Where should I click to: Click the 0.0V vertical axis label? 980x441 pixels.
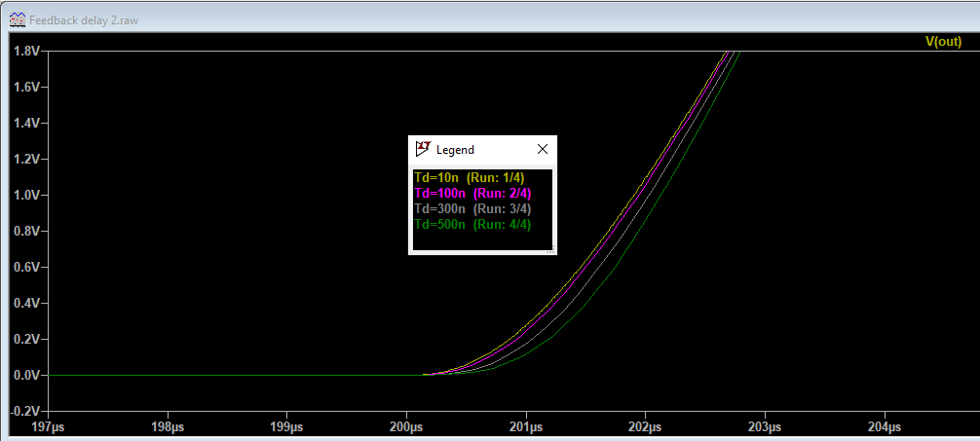[x=27, y=376]
